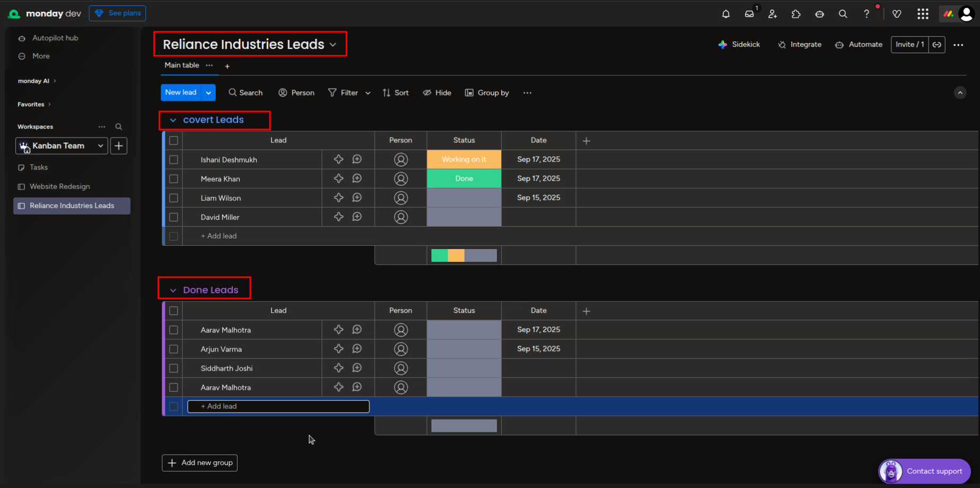Open the Filter dropdown arrow
980x488 pixels.
pos(368,93)
